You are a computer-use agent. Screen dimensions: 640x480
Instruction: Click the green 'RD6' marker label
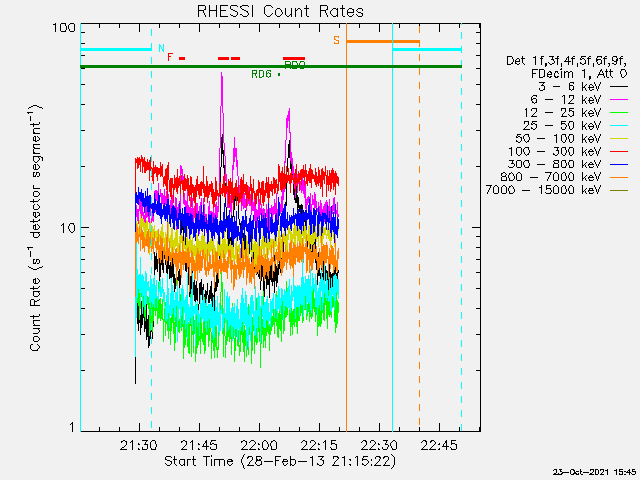[261, 74]
